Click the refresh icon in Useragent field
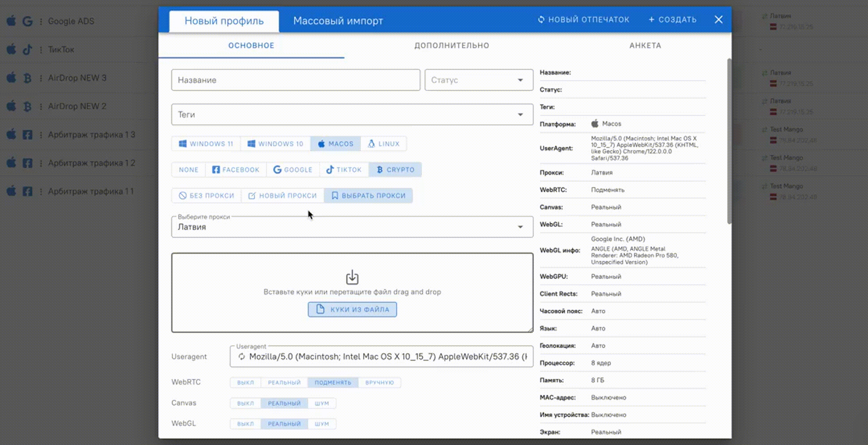The height and width of the screenshot is (445, 868). [242, 356]
